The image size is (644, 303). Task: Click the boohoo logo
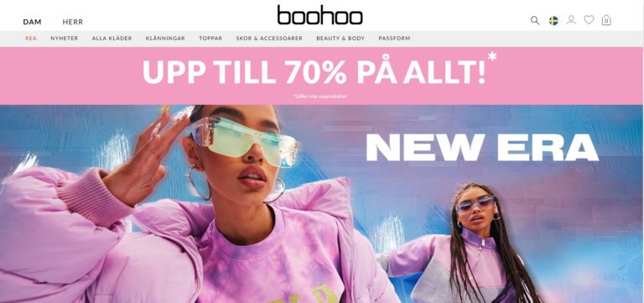(x=319, y=15)
